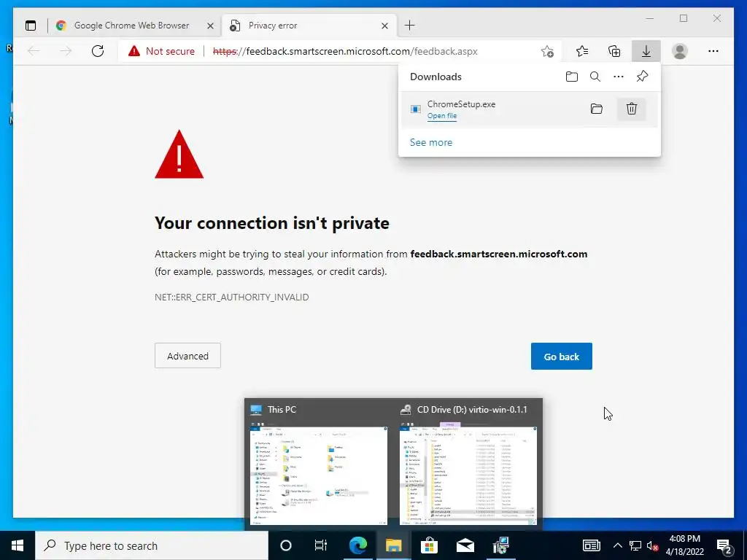Minimize the Edge browser window
Image resolution: width=747 pixels, height=560 pixels.
click(x=650, y=18)
